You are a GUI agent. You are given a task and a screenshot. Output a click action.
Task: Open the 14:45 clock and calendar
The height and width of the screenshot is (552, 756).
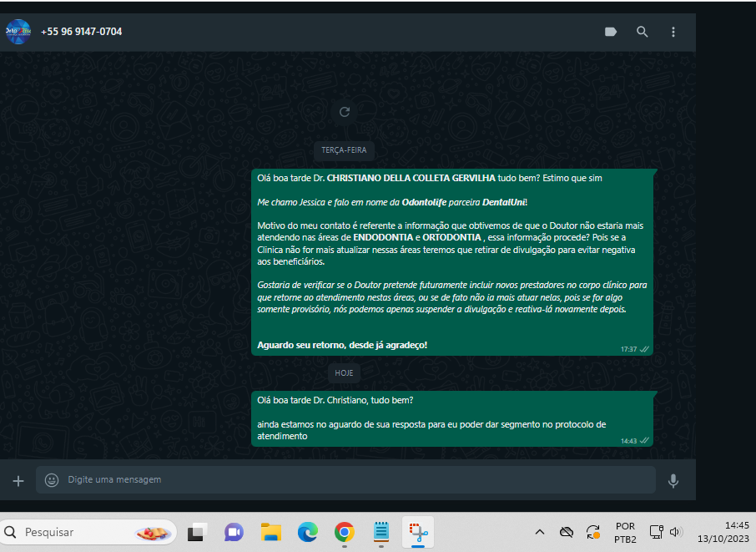723,532
